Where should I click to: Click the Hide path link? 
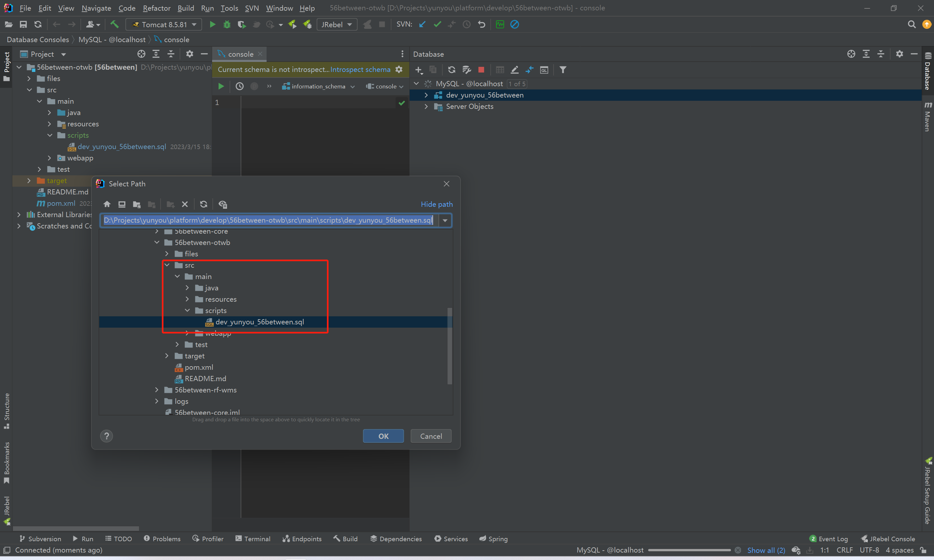tap(437, 204)
